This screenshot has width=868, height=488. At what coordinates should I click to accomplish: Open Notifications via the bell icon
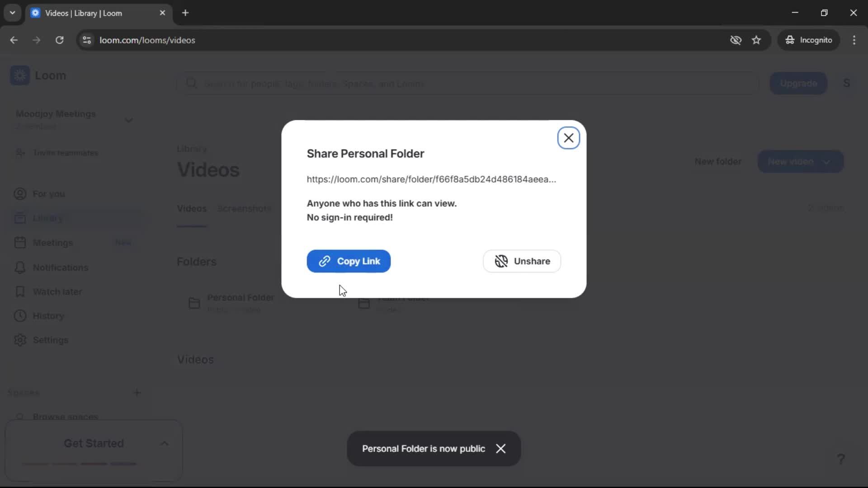tap(20, 267)
